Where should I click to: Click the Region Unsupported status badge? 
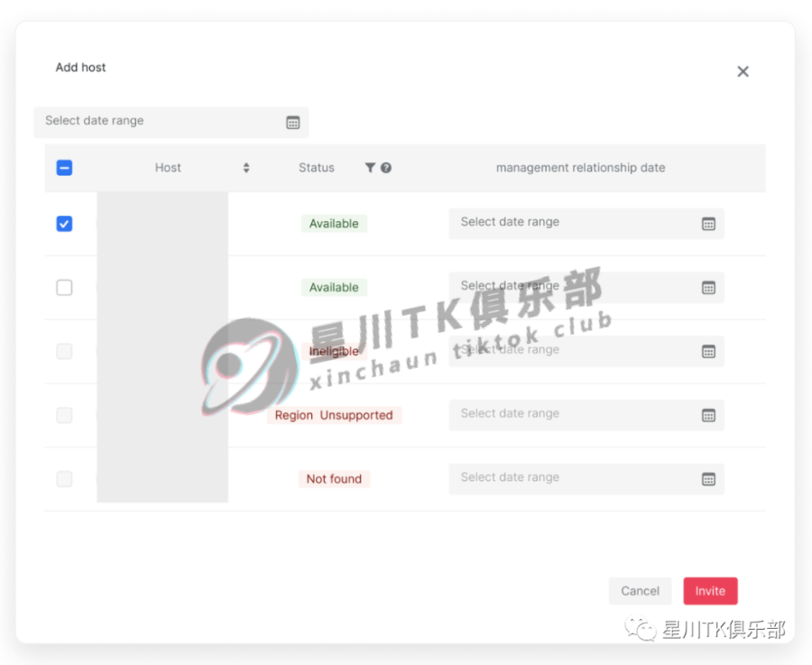click(x=334, y=415)
